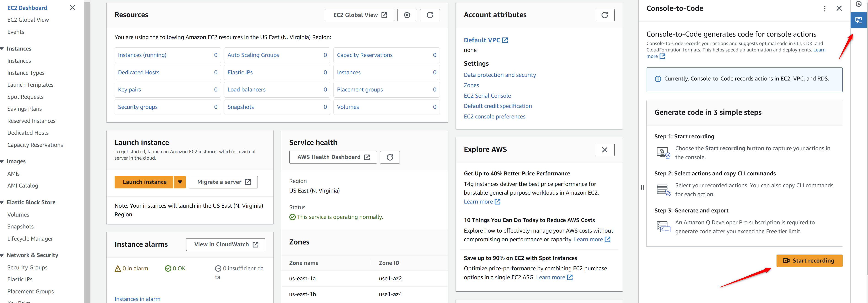
Task: Click the us-east-1a zone name
Action: [x=302, y=278]
